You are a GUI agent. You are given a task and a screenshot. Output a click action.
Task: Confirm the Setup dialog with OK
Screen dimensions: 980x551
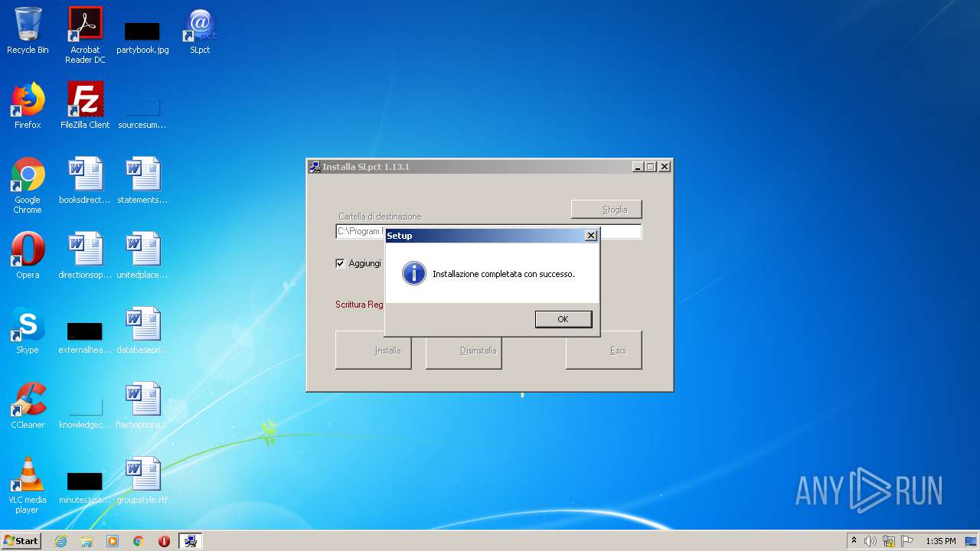[563, 319]
